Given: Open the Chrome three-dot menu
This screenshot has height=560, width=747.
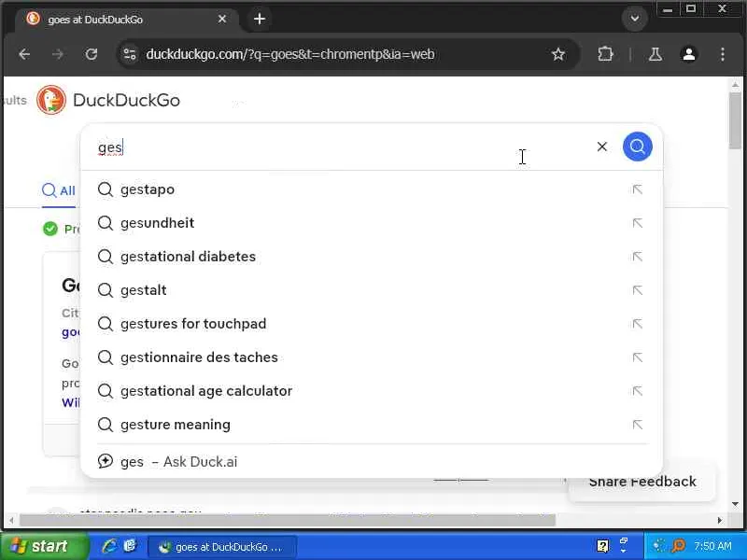Looking at the screenshot, I should (723, 54).
